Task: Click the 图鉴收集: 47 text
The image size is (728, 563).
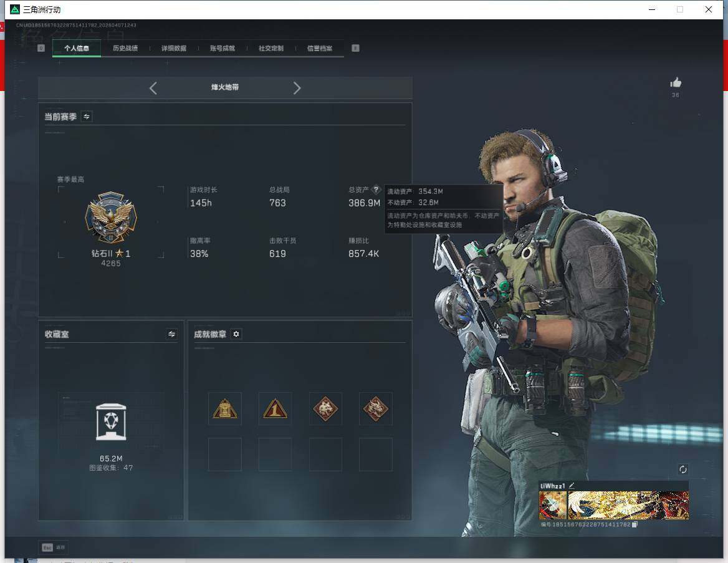Action: pos(111,468)
